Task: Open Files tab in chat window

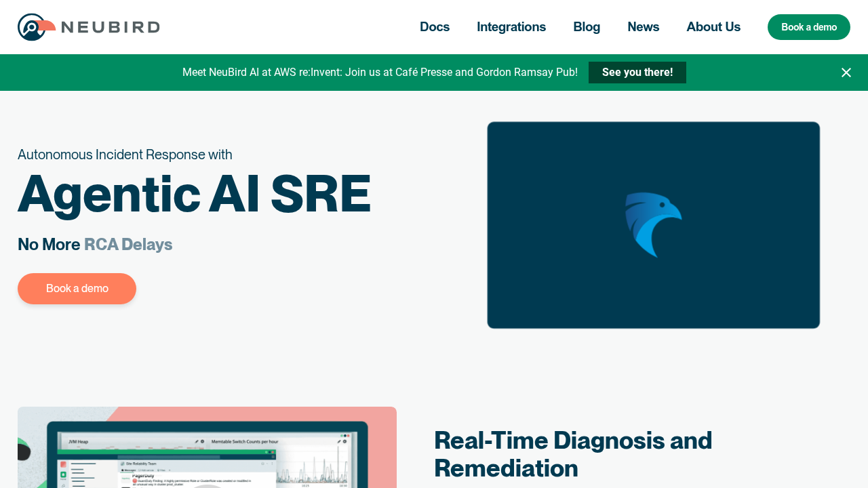Action: point(162,470)
